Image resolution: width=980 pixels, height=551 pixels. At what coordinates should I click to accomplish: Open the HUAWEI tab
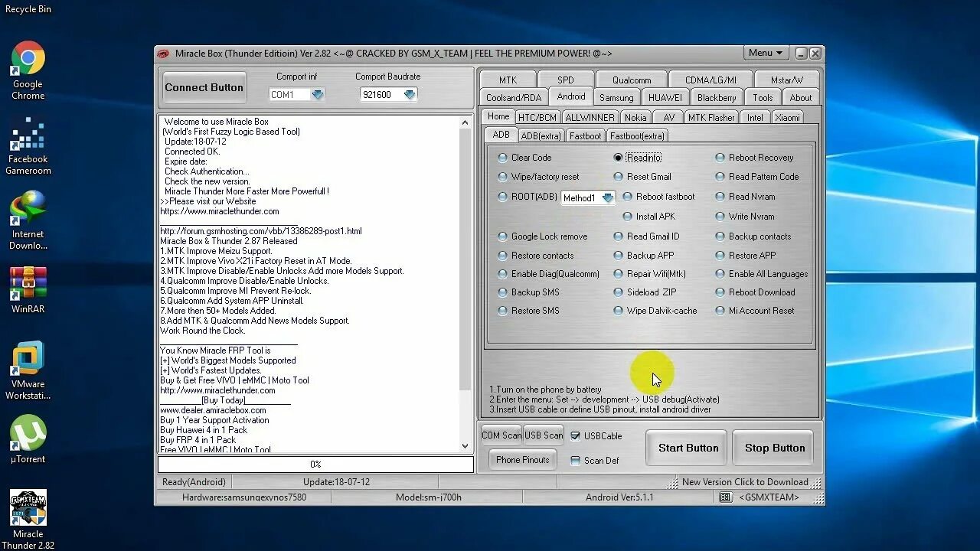coord(665,98)
